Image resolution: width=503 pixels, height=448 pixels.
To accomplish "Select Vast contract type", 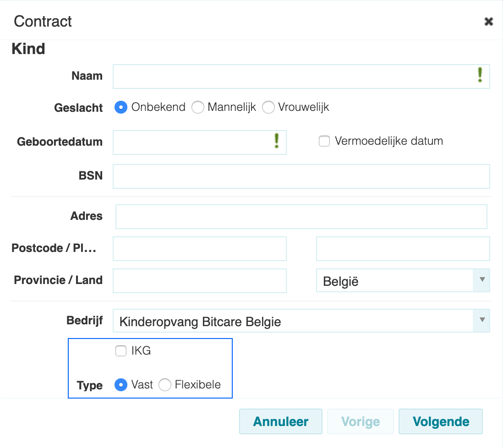I will pos(121,385).
